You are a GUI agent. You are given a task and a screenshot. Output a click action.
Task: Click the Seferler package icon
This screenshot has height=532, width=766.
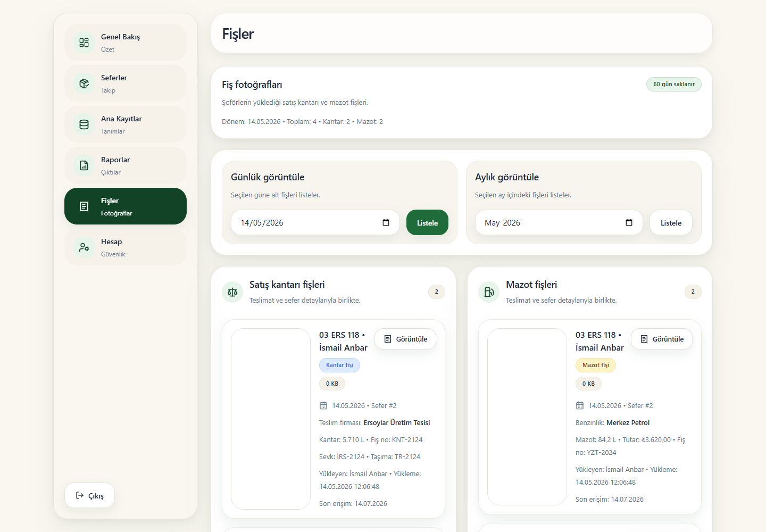click(x=84, y=84)
